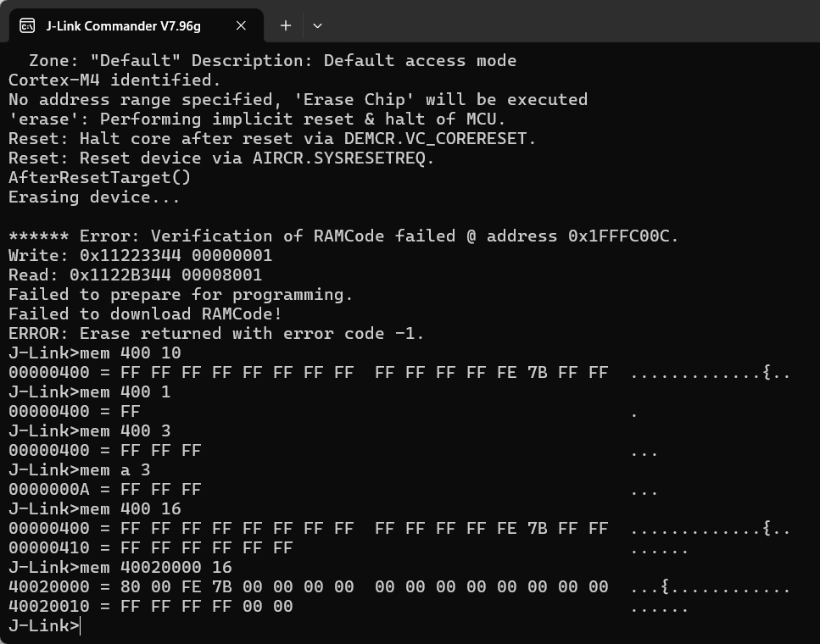This screenshot has height=644, width=820.
Task: Click the 'Cortex-M4 identified.' line
Action: point(114,80)
